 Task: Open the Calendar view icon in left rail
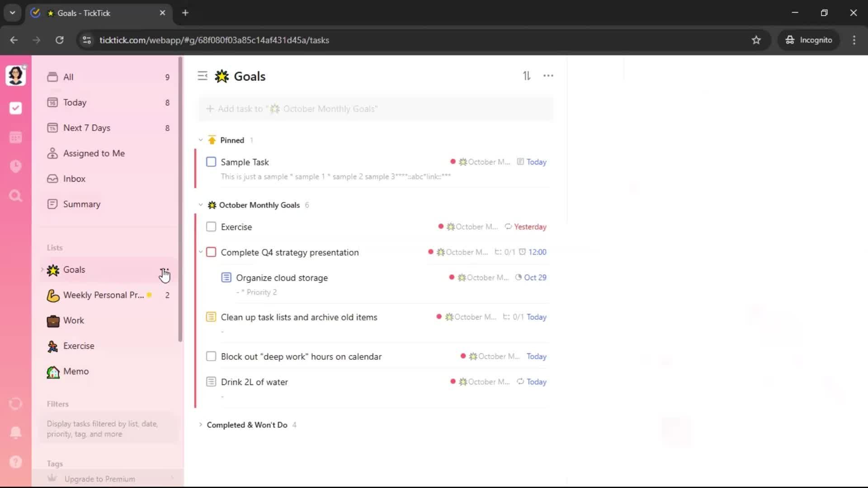tap(15, 137)
